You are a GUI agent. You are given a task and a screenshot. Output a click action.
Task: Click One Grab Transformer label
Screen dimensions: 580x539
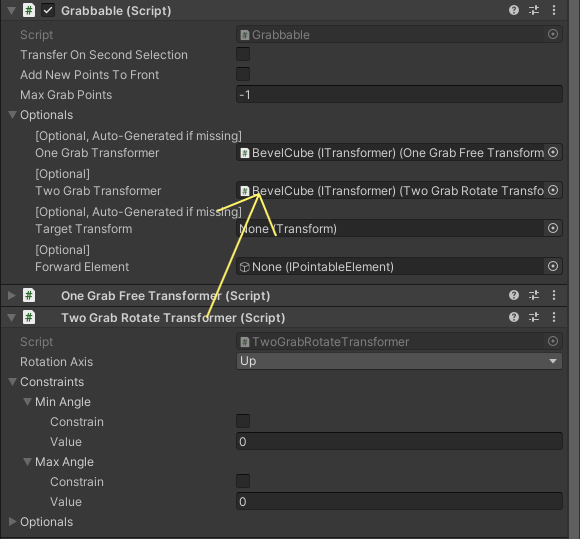[97, 153]
